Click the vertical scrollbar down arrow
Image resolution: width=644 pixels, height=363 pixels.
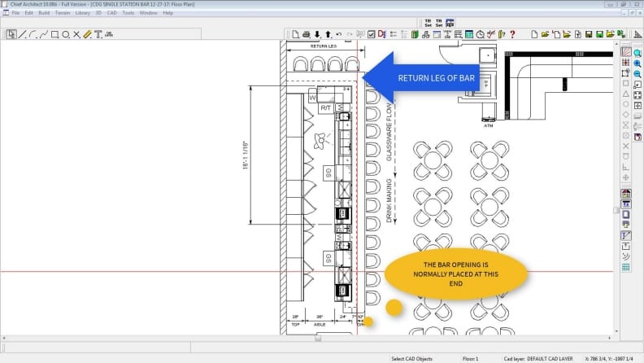617,331
